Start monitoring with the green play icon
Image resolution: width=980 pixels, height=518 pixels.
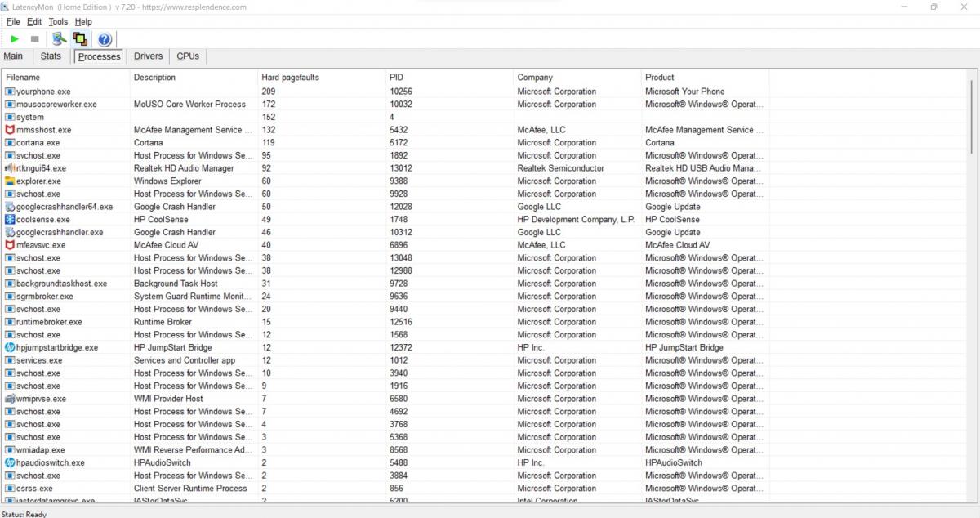(15, 38)
